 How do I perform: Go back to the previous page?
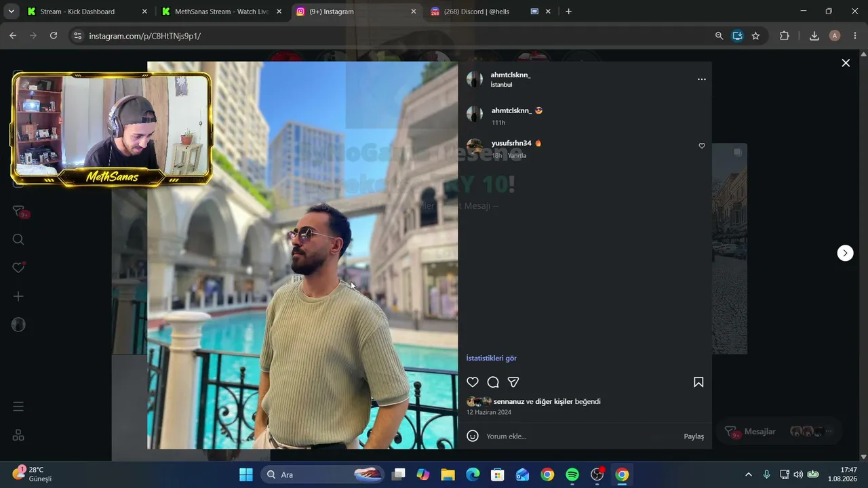click(x=13, y=36)
